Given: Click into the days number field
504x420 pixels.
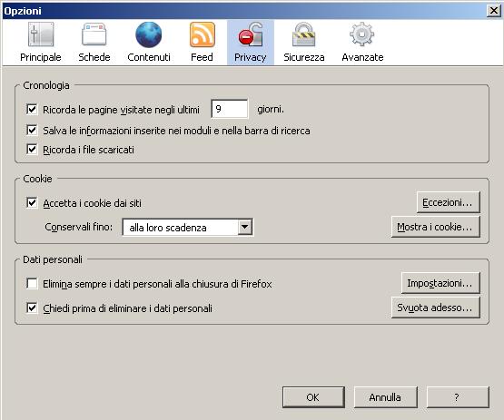Looking at the screenshot, I should [230, 109].
